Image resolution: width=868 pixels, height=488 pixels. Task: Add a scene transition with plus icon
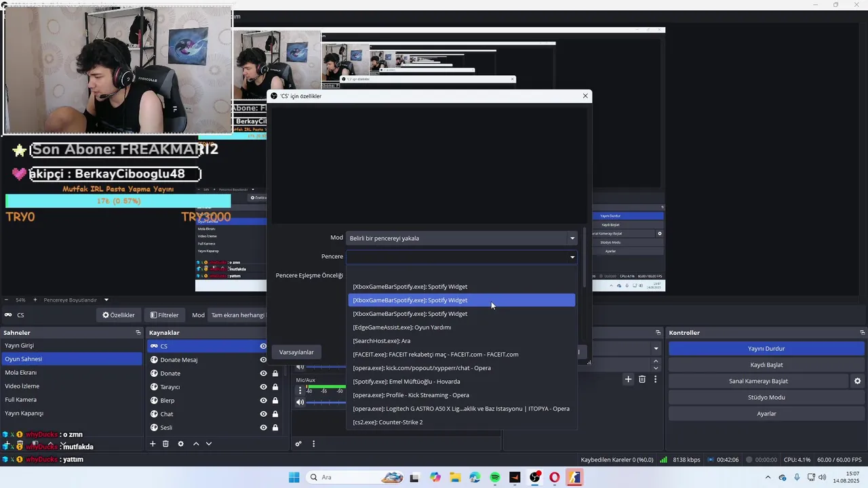[x=629, y=380]
